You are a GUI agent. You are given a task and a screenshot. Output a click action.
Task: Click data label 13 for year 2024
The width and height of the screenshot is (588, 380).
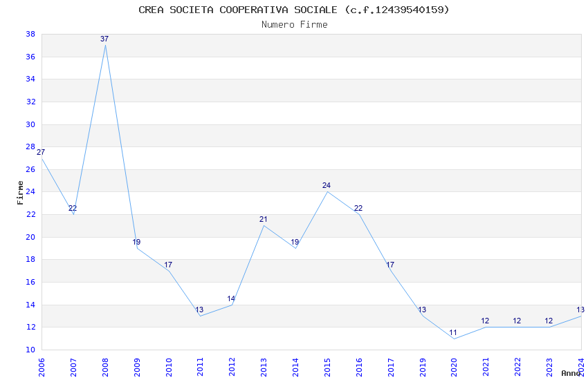pos(580,310)
